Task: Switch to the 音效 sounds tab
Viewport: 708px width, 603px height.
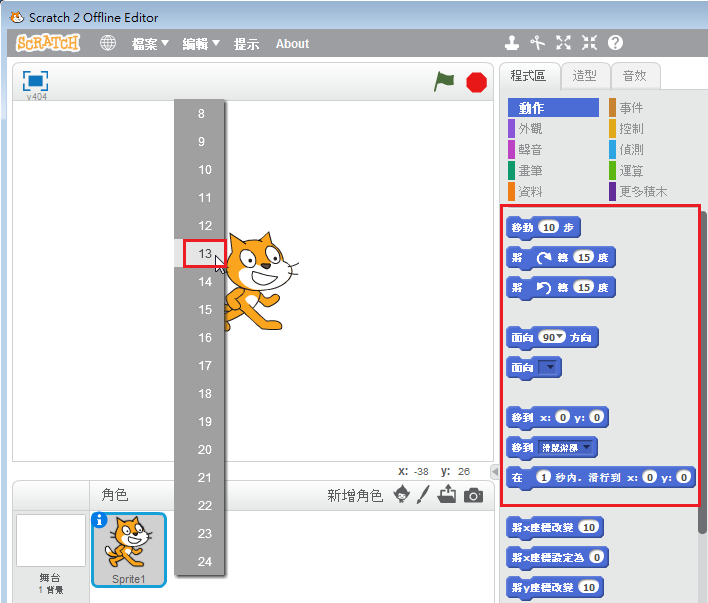Action: (634, 75)
